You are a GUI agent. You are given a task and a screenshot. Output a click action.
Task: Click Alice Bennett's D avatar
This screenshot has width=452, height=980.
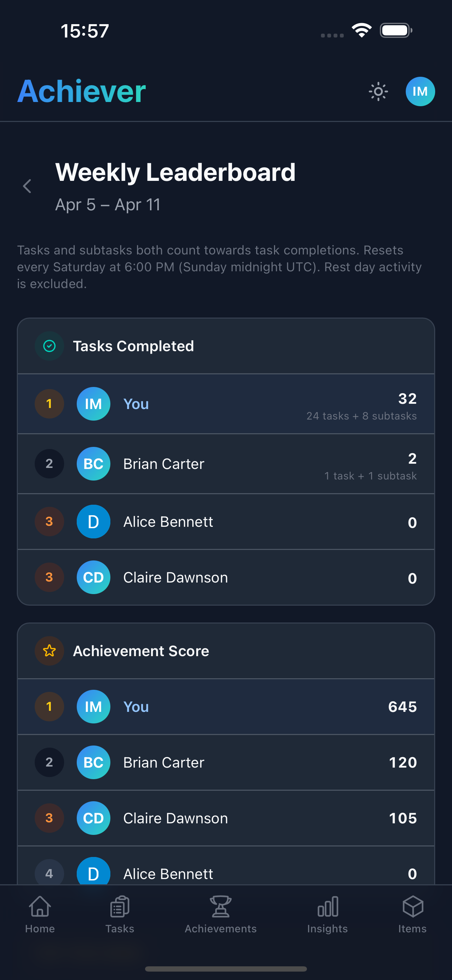(x=93, y=522)
